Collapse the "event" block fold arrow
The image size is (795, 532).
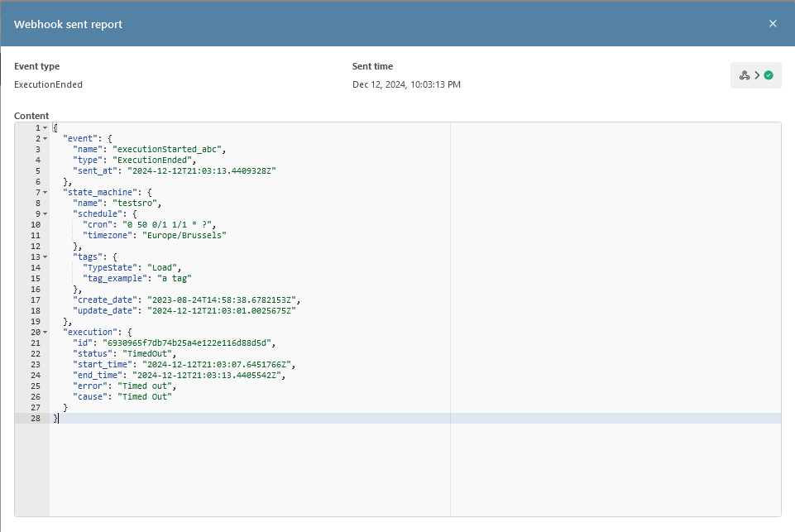pos(45,139)
